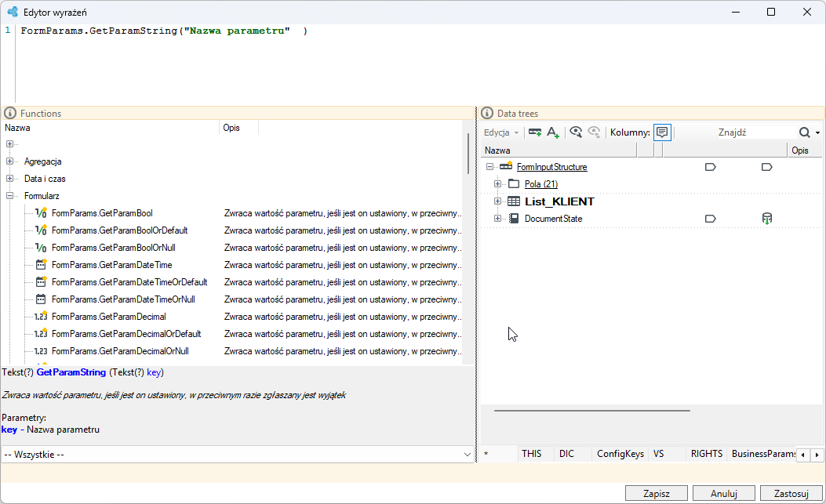Image resolution: width=826 pixels, height=504 pixels.
Task: Expand the Agregacja function category
Action: click(9, 161)
